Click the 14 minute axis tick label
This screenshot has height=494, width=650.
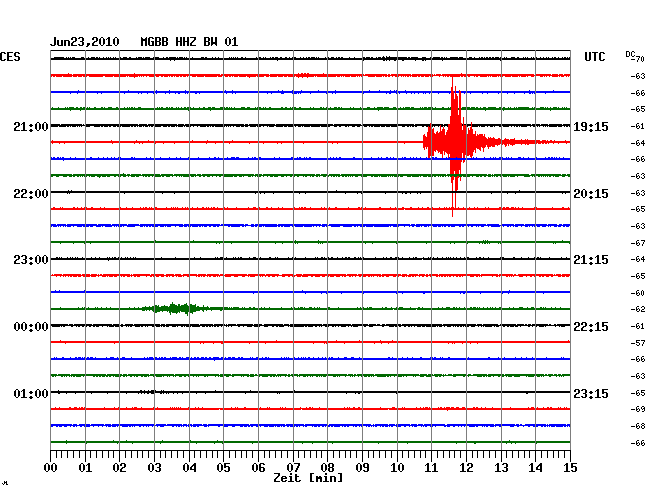pos(536,467)
